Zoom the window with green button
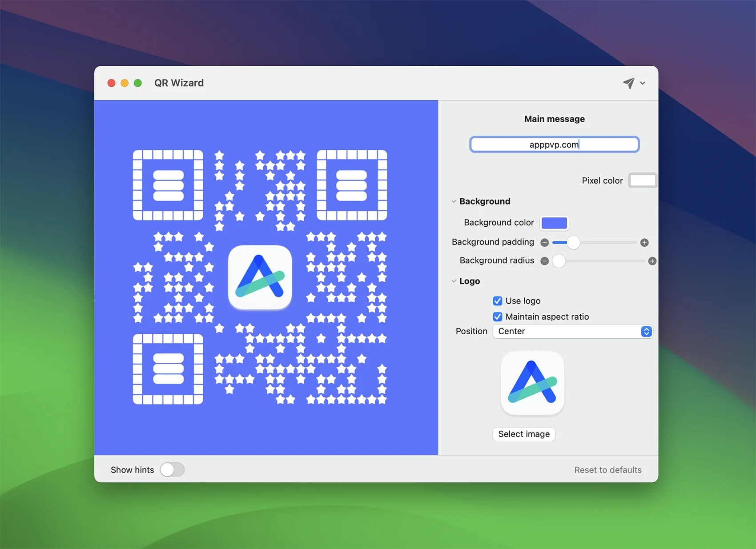 click(x=138, y=83)
